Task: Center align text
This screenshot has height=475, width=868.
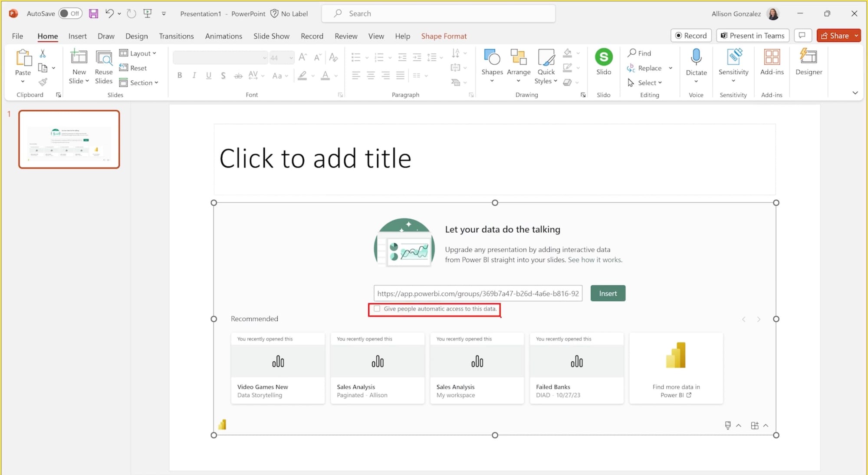Action: [x=371, y=76]
